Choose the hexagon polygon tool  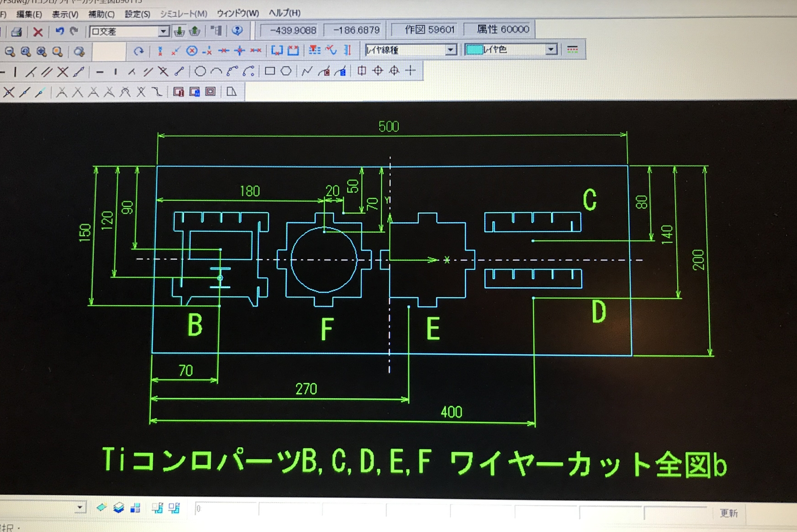pyautogui.click(x=286, y=71)
